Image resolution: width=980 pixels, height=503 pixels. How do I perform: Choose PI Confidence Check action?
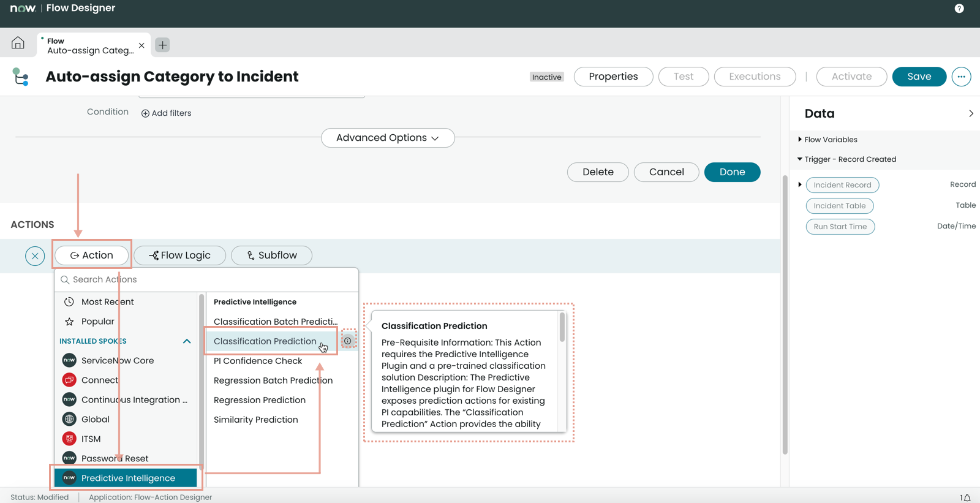tap(258, 361)
